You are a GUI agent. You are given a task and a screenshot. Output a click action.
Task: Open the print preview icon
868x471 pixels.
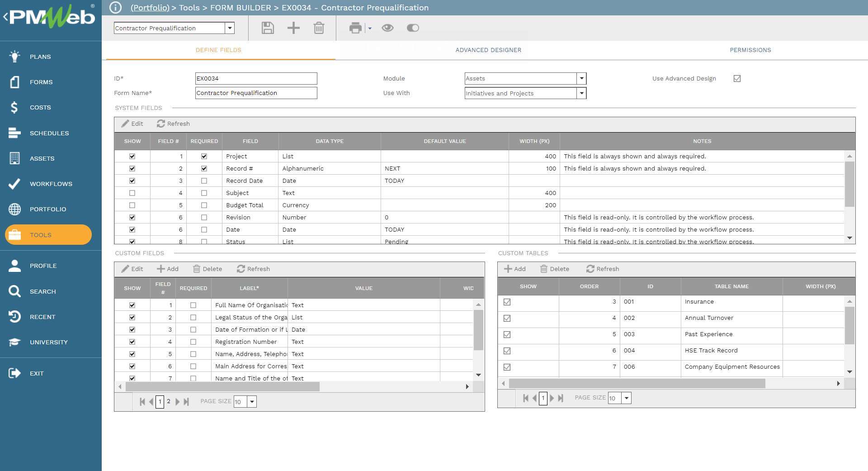coord(355,28)
